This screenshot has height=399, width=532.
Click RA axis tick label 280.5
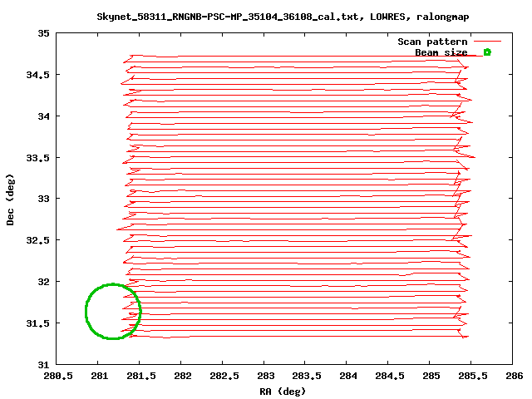58,376
